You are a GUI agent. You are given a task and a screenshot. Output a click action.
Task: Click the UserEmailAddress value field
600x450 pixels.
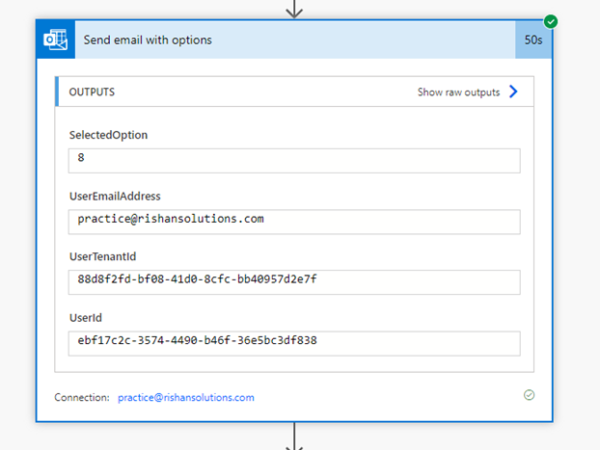tap(294, 221)
